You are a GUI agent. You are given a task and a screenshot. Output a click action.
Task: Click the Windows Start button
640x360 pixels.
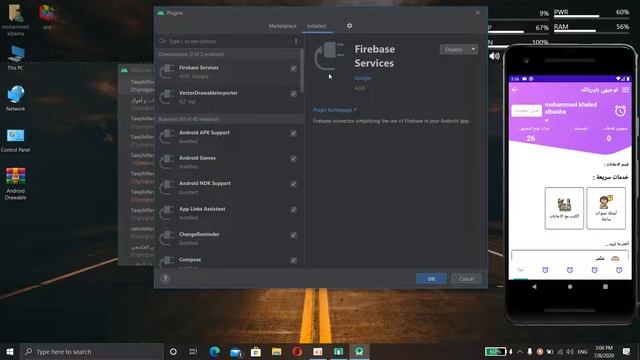[10, 351]
